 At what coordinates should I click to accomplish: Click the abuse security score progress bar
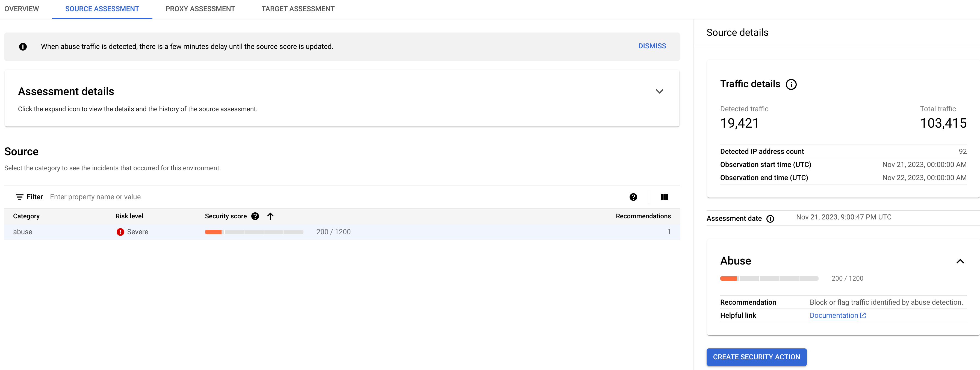(254, 231)
